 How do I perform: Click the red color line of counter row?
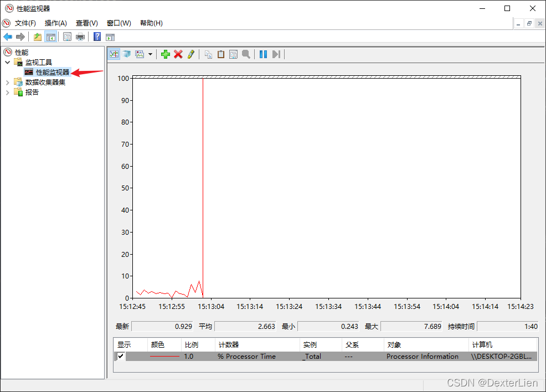[x=164, y=356]
